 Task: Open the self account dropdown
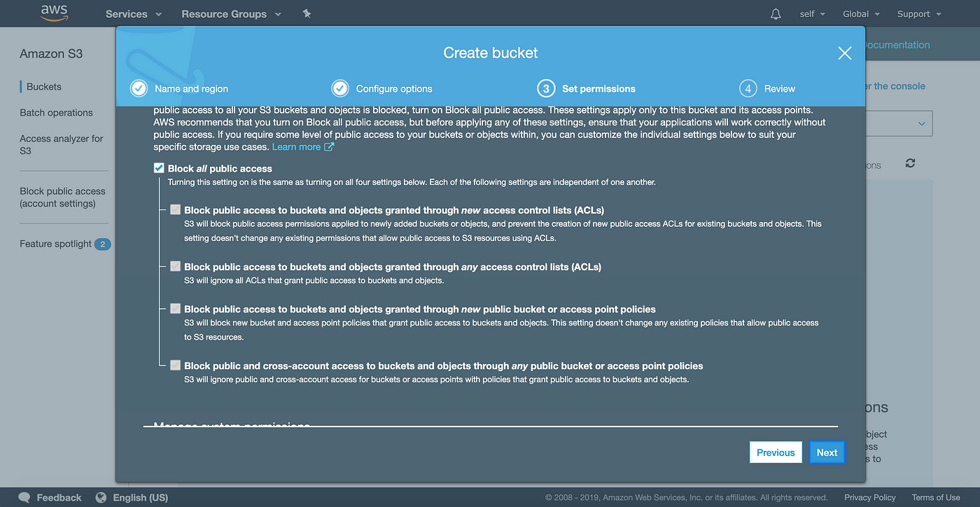click(x=812, y=14)
